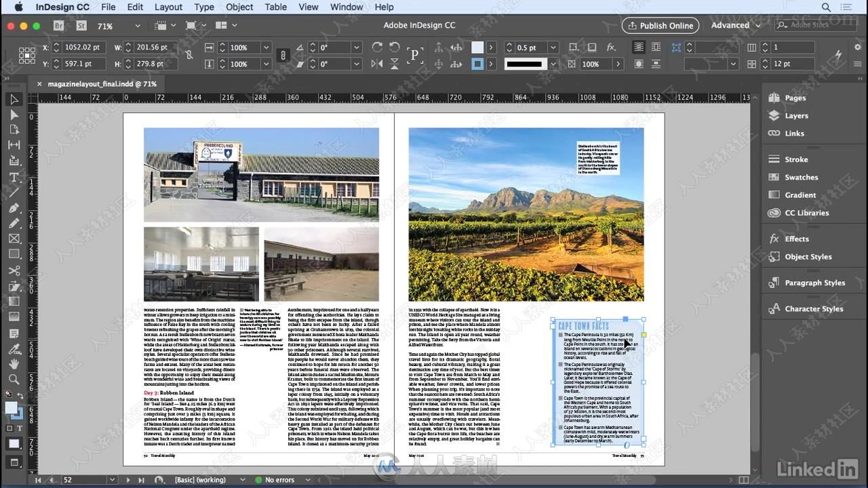Go to next page arrow
This screenshot has width=868, height=488.
[x=127, y=480]
